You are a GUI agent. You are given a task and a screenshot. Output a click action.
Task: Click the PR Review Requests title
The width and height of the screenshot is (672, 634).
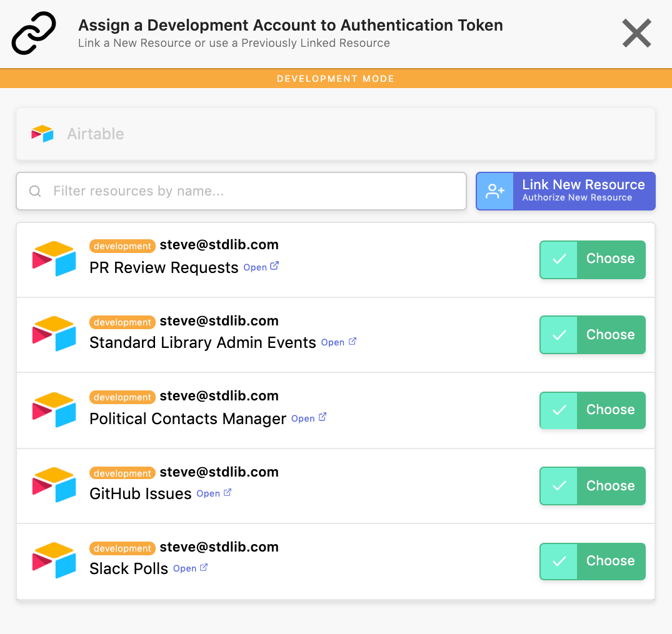click(164, 268)
